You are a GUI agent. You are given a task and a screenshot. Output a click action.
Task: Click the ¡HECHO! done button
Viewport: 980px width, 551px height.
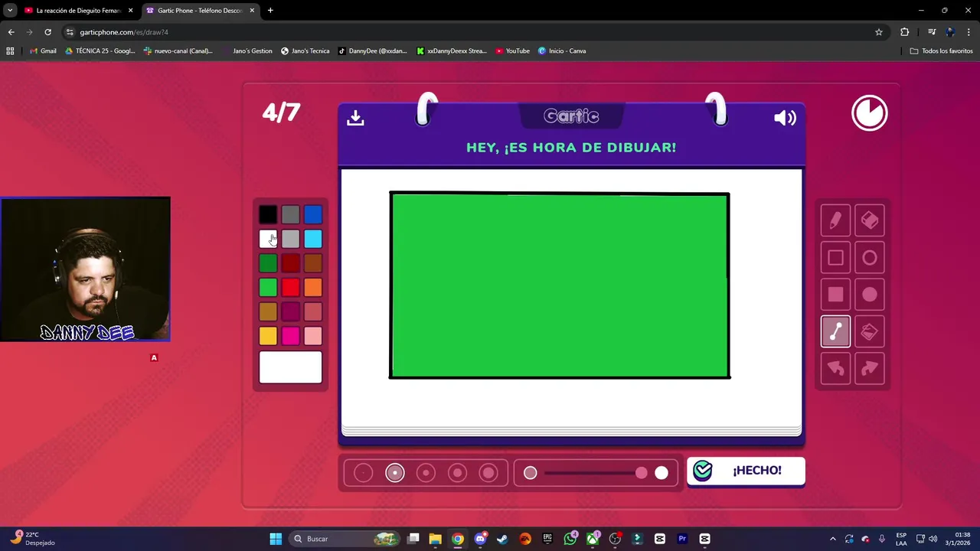pos(746,471)
